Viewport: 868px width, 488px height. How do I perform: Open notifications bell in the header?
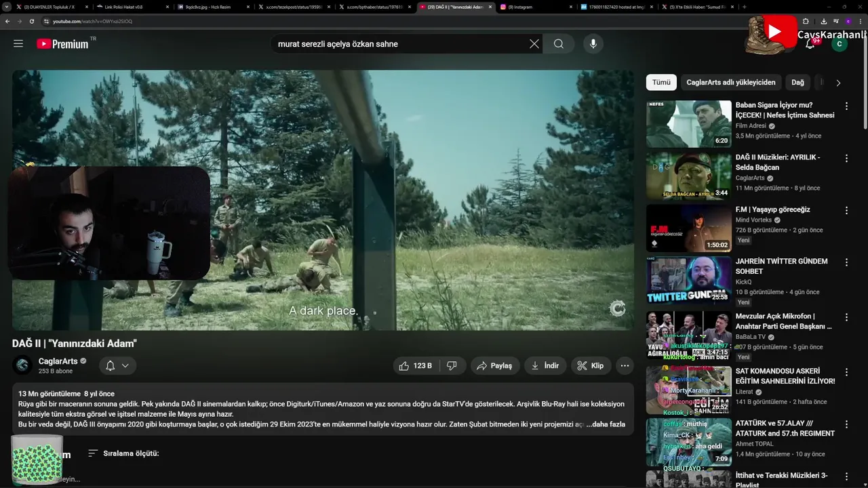[810, 44]
